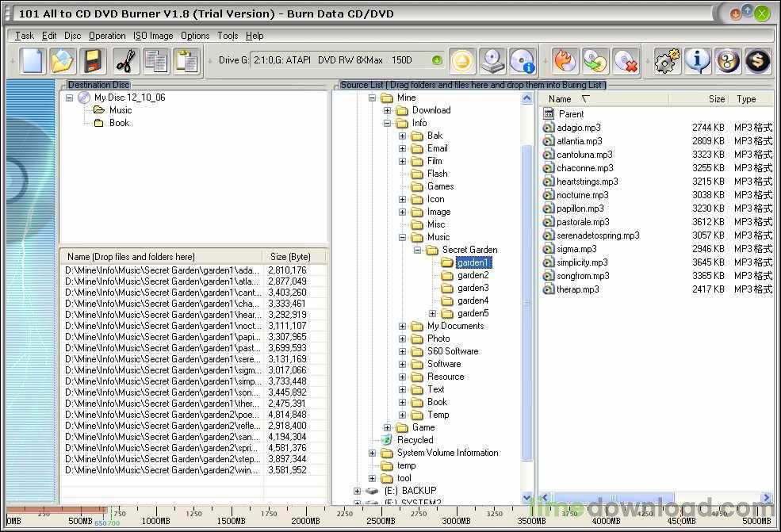The image size is (781, 532).
Task: Click the eject disc toolbar button
Action: [x=463, y=61]
